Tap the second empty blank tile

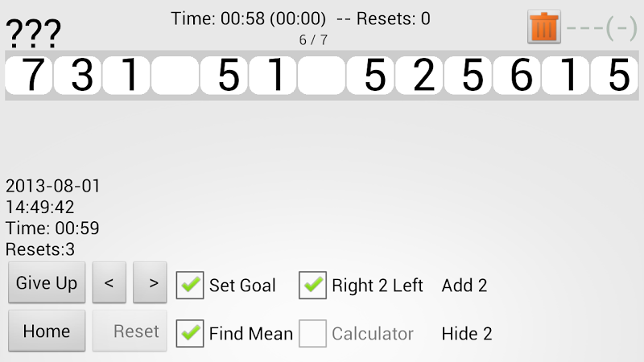point(322,76)
